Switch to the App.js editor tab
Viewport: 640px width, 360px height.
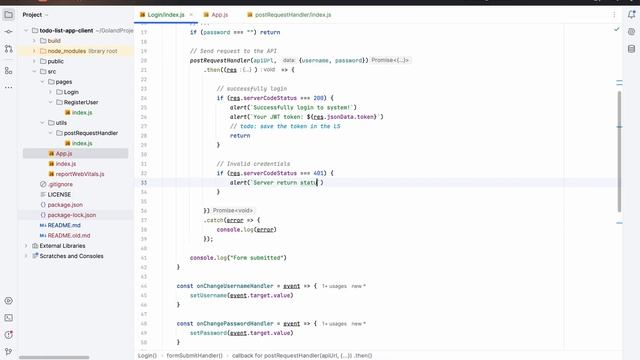click(216, 15)
